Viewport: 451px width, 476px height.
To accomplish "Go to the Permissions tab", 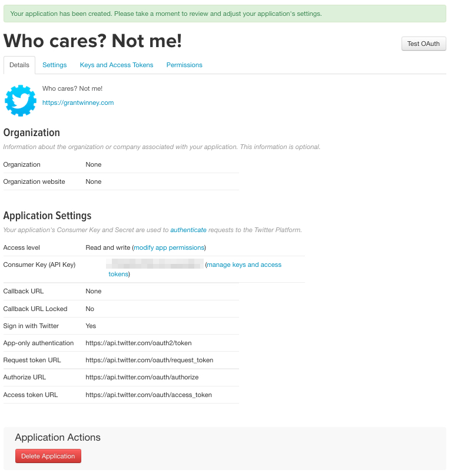I will 184,65.
